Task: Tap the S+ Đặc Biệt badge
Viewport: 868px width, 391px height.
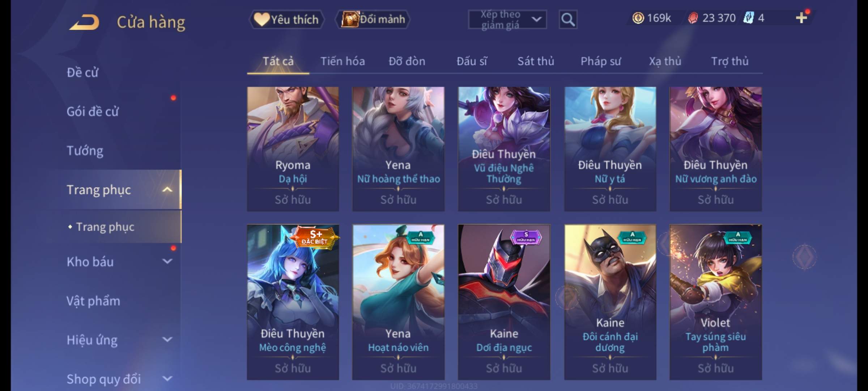Action: (x=315, y=237)
